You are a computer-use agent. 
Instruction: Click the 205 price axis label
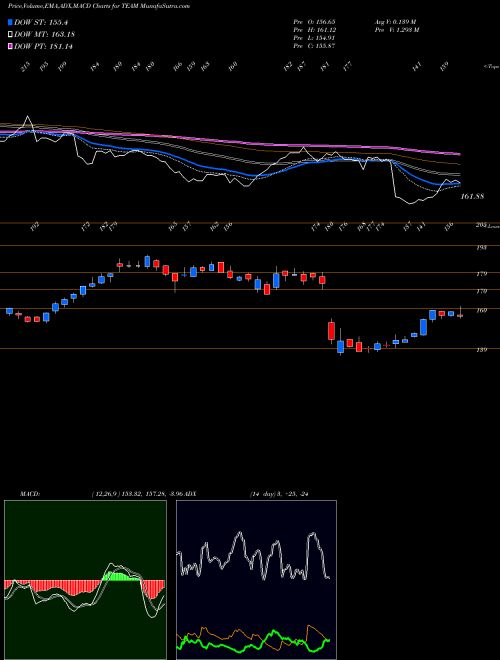pos(481,225)
